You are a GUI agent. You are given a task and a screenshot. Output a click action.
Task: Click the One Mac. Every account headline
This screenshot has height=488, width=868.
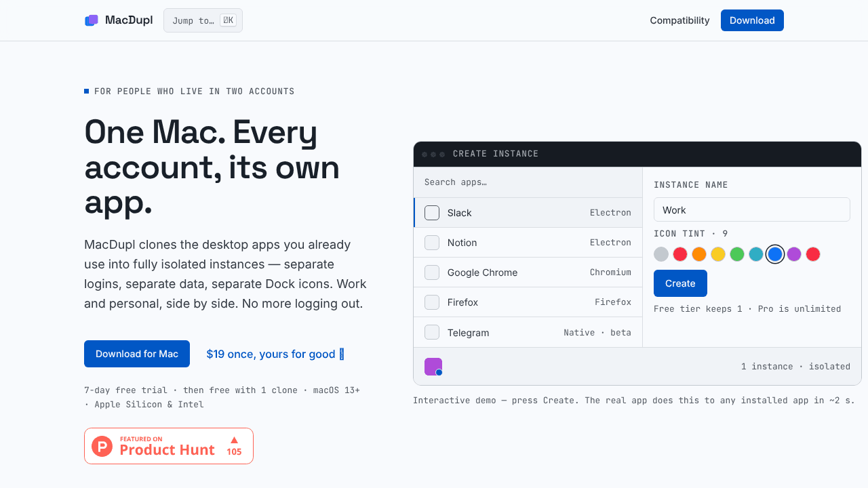[x=212, y=167]
